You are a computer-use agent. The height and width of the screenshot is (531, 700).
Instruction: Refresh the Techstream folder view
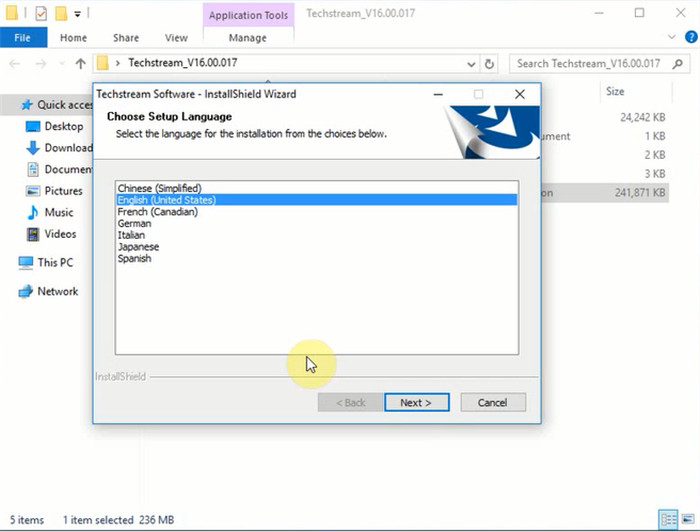pyautogui.click(x=489, y=64)
